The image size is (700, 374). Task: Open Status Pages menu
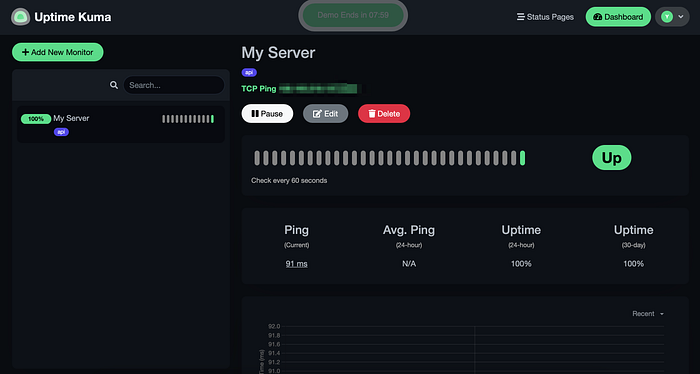[545, 17]
